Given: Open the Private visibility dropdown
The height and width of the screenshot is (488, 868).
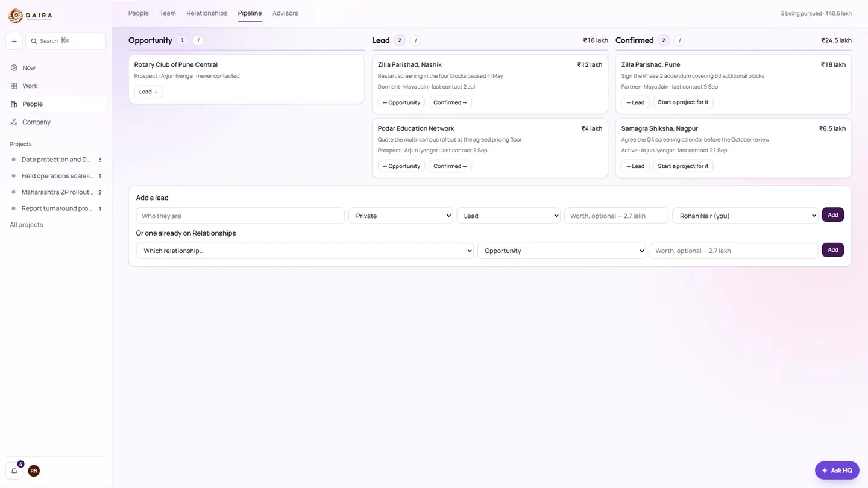Looking at the screenshot, I should coord(401,216).
